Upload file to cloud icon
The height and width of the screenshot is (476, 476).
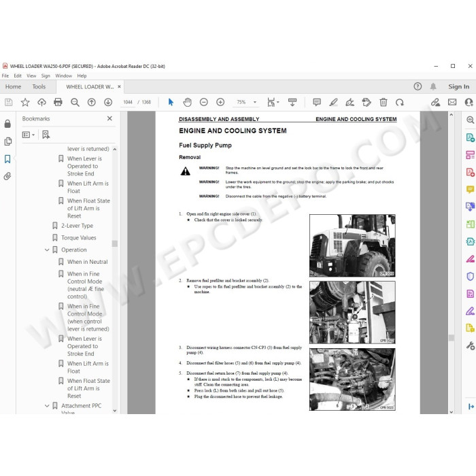[x=41, y=102]
